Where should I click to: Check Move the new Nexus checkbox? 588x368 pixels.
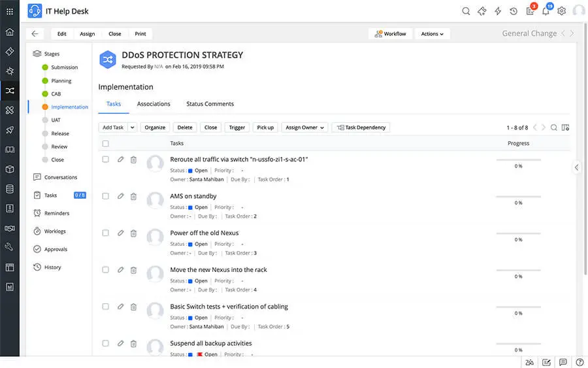point(105,270)
